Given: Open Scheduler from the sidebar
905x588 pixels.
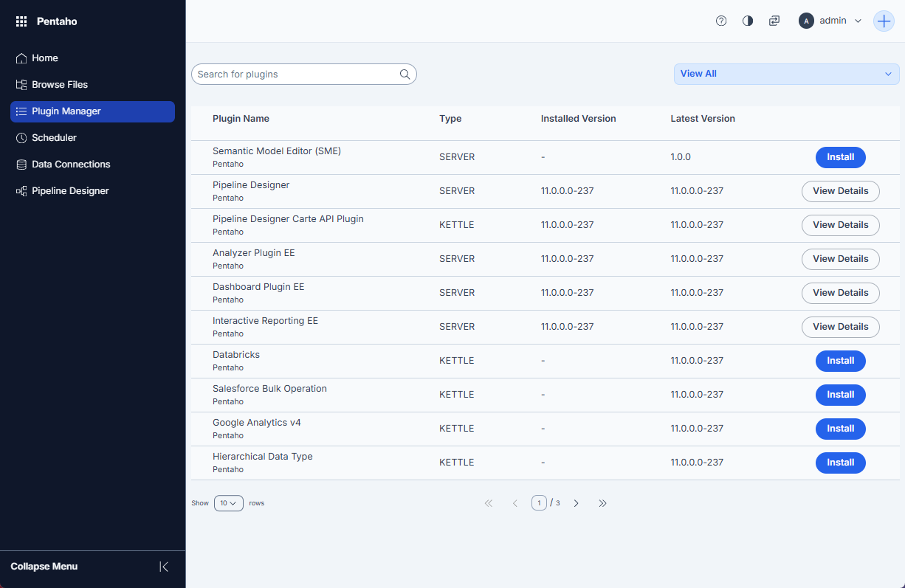Looking at the screenshot, I should [54, 138].
